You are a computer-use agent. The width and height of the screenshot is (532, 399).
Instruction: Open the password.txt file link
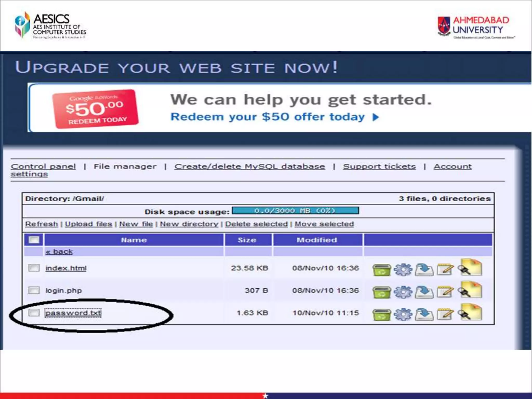(73, 313)
